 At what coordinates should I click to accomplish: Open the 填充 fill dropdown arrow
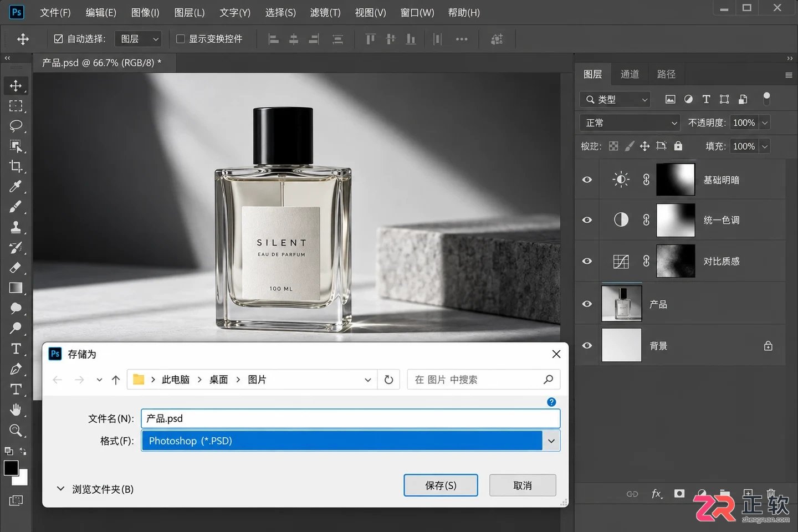click(765, 146)
